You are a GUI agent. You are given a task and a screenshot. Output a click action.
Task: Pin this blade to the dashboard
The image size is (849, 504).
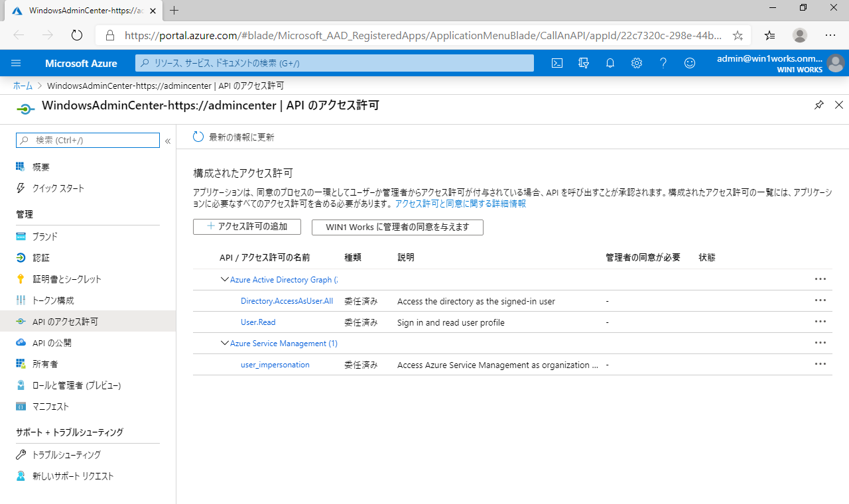tap(819, 105)
